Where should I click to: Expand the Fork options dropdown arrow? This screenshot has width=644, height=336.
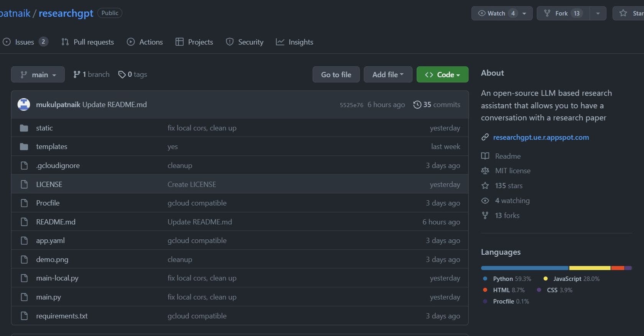[x=598, y=13]
